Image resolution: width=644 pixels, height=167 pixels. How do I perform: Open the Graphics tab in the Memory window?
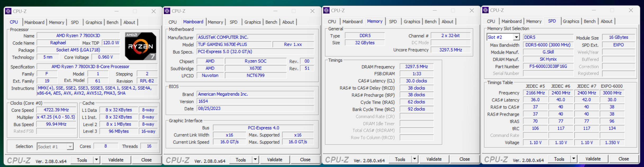[x=412, y=22]
